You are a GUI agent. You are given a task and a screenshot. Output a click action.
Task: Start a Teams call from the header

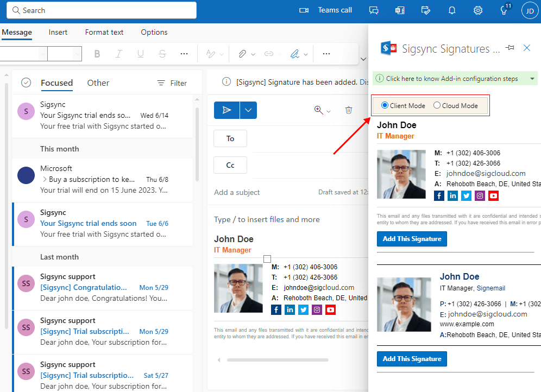click(326, 10)
